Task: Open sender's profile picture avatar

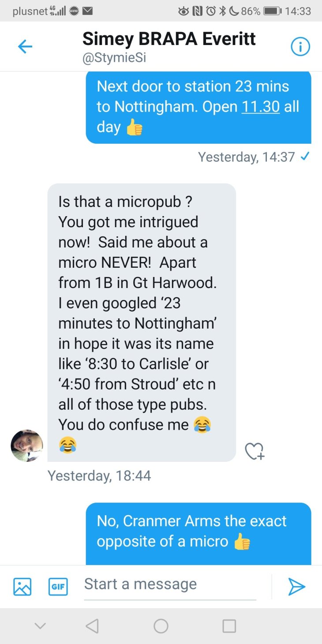Action: [x=27, y=446]
